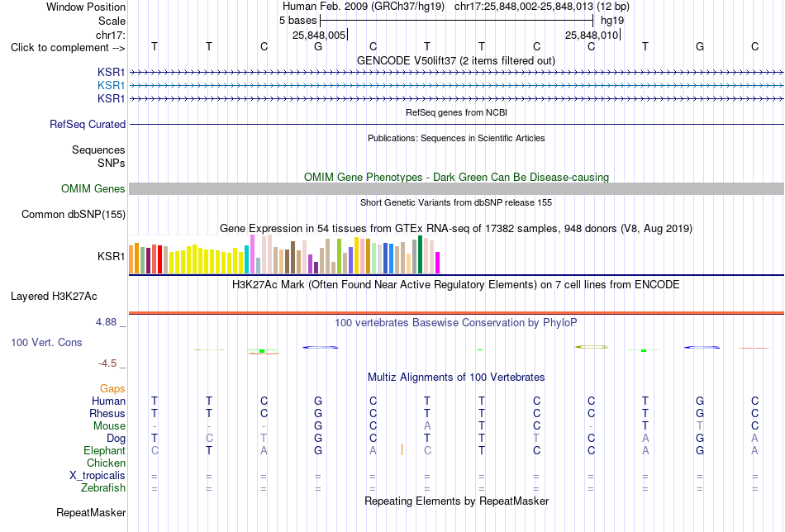Click the 'A' base in the Mouse row
The image size is (785, 532).
tap(427, 426)
